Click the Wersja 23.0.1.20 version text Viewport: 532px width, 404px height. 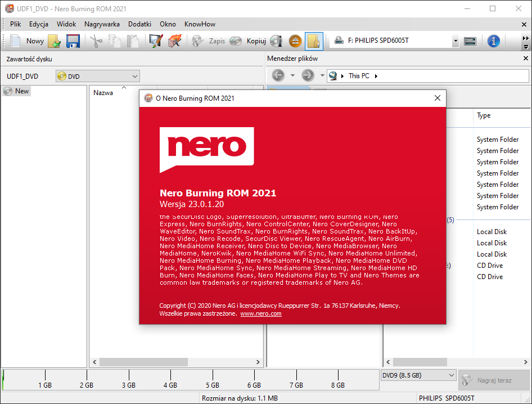click(192, 204)
